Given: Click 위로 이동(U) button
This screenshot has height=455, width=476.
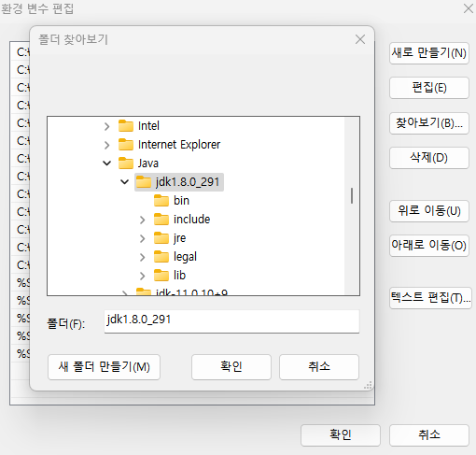Looking at the screenshot, I should pyautogui.click(x=429, y=211).
